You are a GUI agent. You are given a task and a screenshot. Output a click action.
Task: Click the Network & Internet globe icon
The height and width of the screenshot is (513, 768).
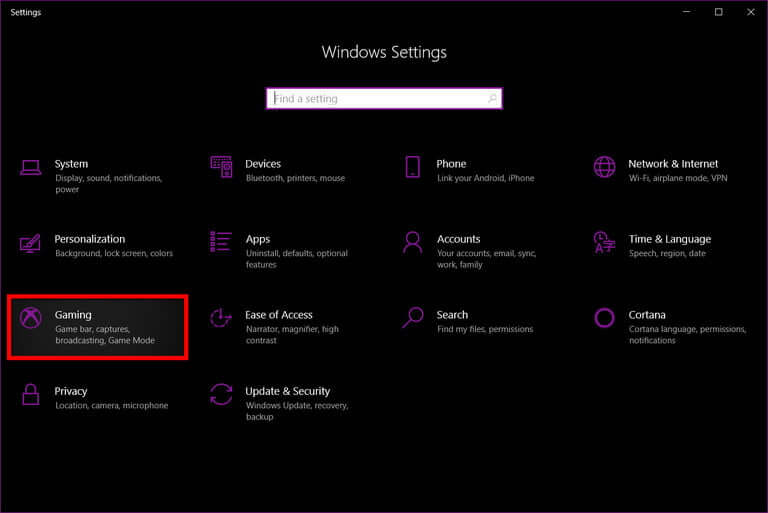coord(604,167)
